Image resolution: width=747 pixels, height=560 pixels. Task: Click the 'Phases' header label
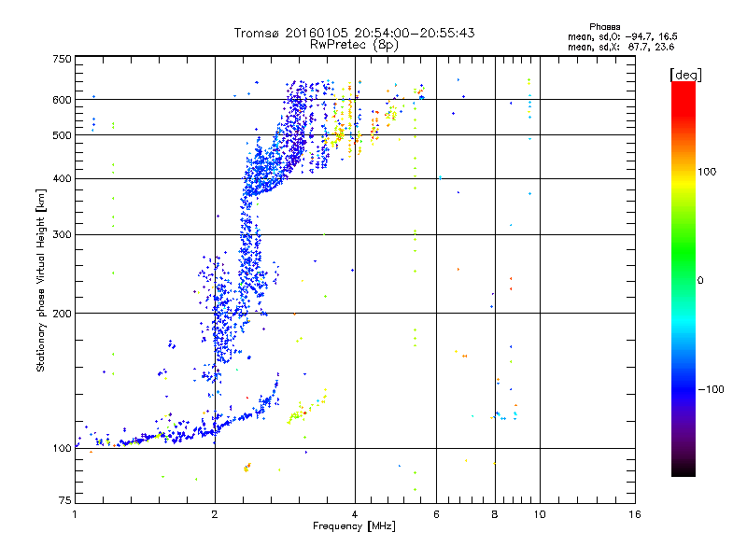tap(604, 27)
